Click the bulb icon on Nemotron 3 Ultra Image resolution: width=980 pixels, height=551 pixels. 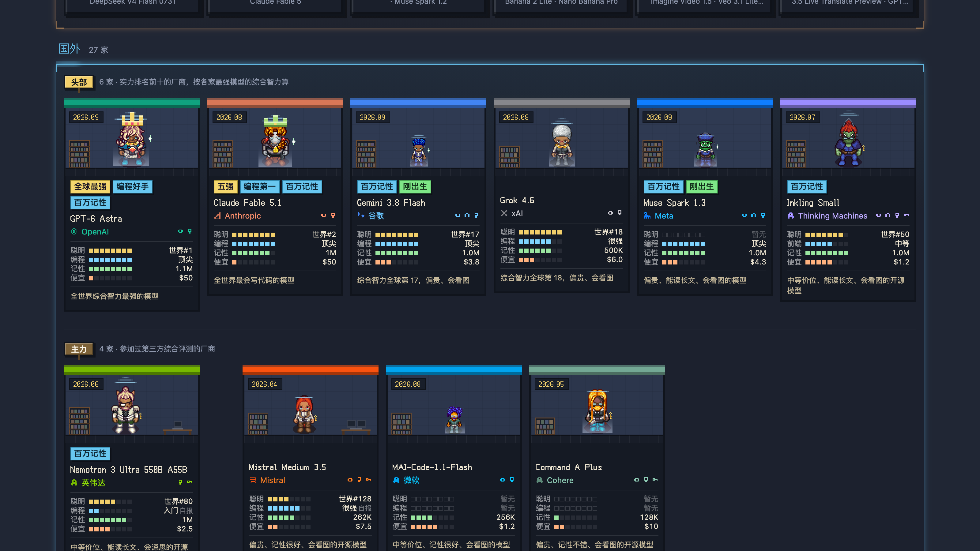click(x=180, y=482)
